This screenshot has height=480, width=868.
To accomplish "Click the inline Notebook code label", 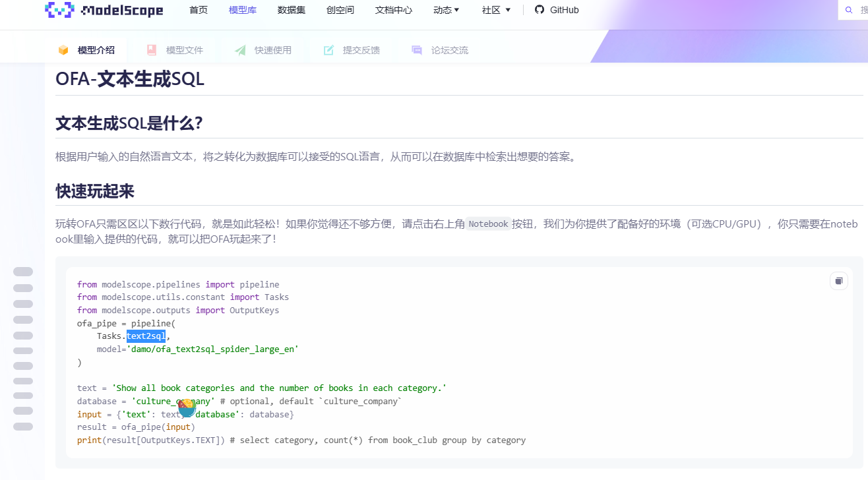I will 488,224.
